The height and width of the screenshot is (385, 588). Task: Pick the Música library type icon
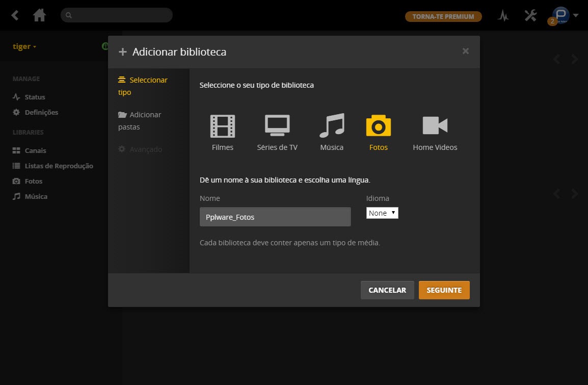pos(332,126)
